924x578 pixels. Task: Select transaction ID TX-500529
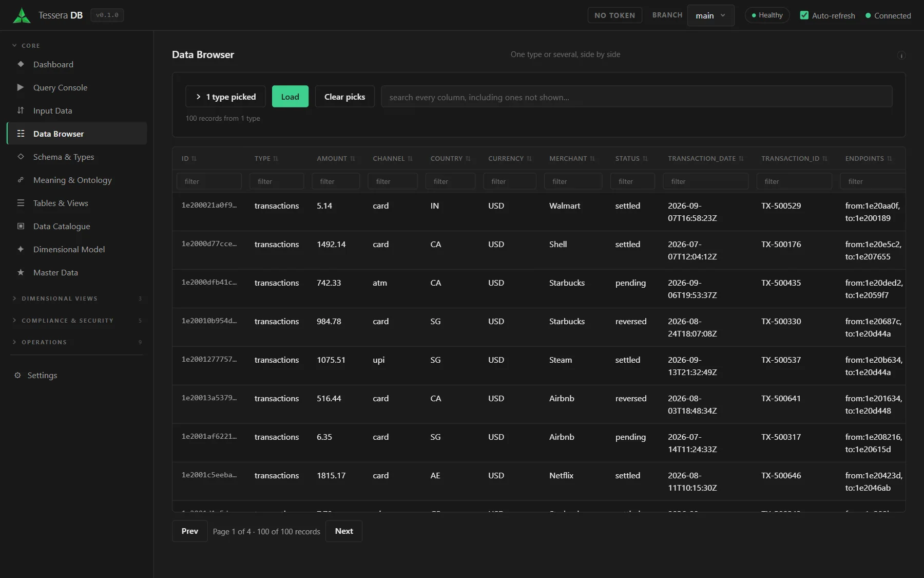pyautogui.click(x=781, y=206)
